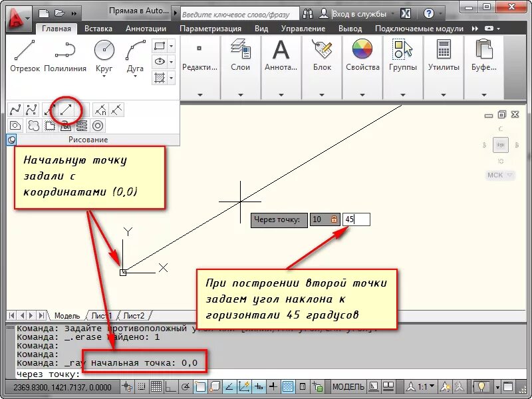Screen dimensions: 532x399
Task: Open the Управление ribbon tab
Action: pyautogui.click(x=303, y=29)
